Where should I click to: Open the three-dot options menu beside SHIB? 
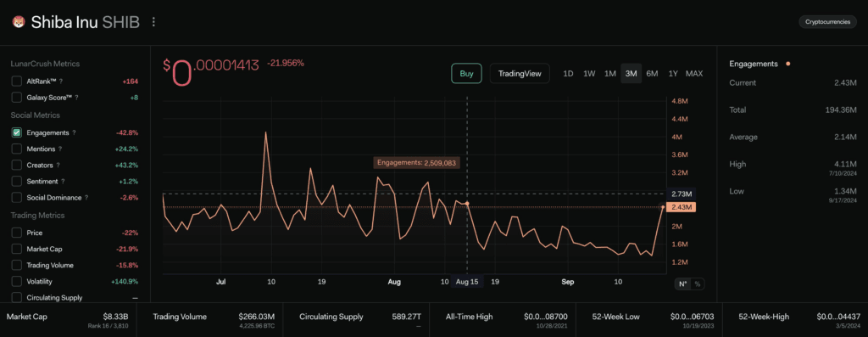(154, 22)
